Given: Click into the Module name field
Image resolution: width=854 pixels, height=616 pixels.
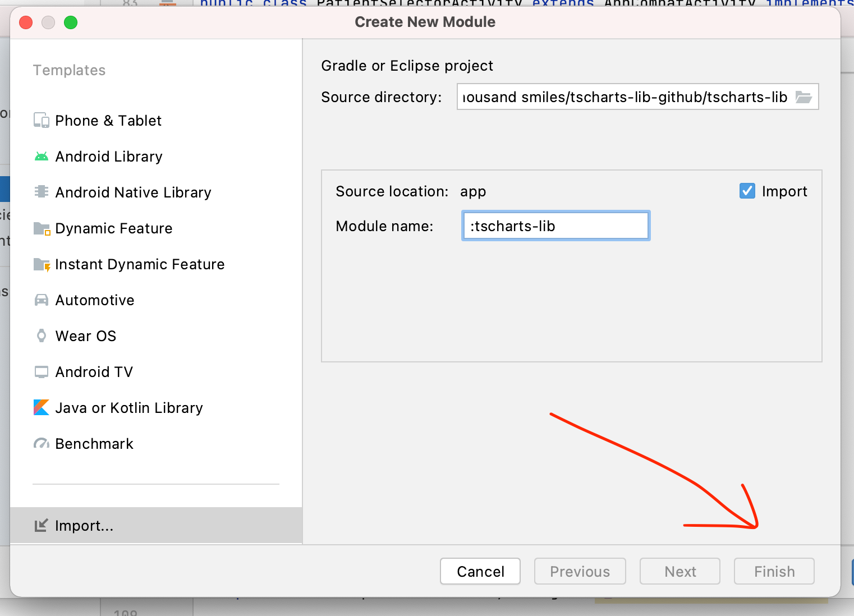Looking at the screenshot, I should tap(555, 226).
